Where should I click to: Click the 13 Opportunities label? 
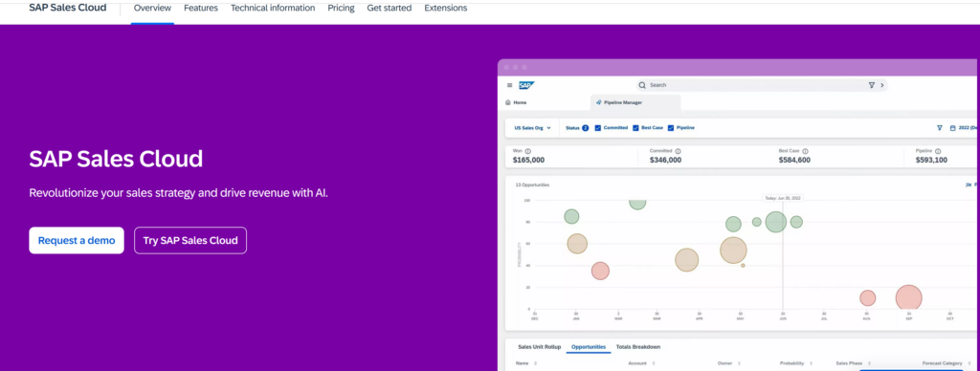[x=532, y=185]
